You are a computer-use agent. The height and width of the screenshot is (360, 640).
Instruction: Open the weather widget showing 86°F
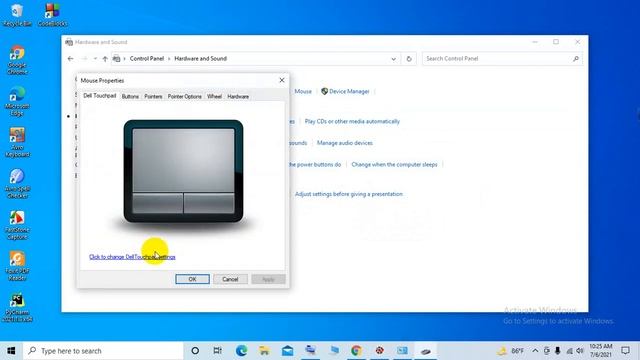click(510, 351)
